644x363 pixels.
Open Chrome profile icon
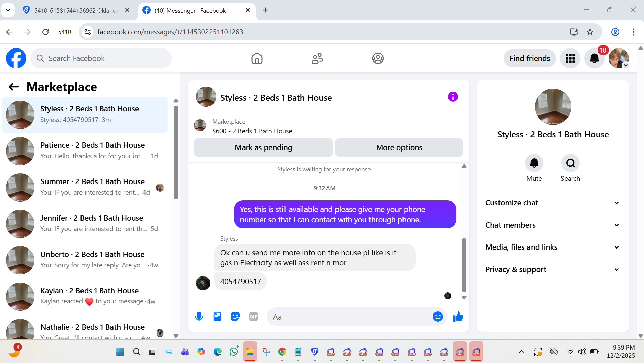(615, 32)
